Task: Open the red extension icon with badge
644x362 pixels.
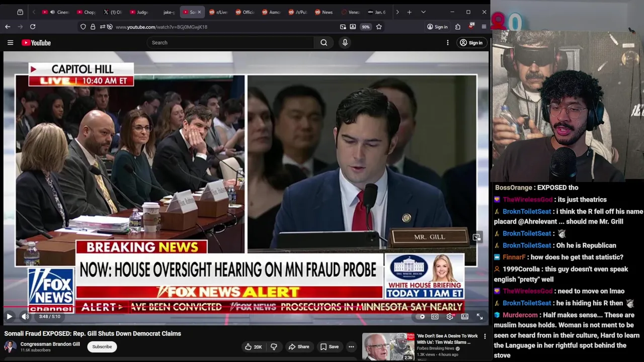Action: coord(471,26)
